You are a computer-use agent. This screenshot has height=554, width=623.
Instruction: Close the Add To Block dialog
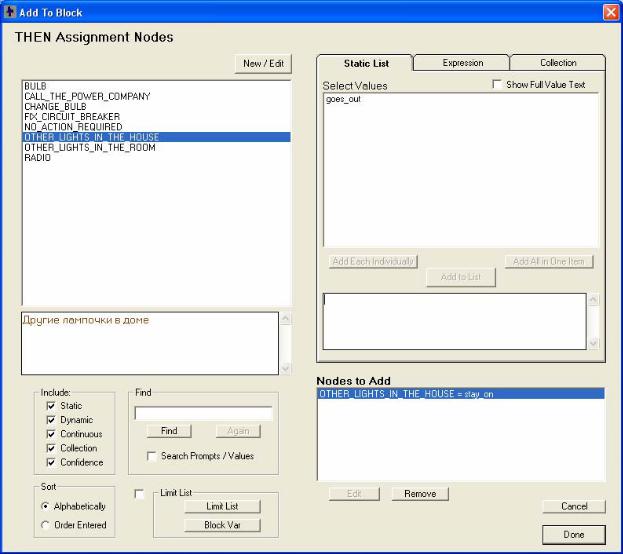pyautogui.click(x=611, y=12)
